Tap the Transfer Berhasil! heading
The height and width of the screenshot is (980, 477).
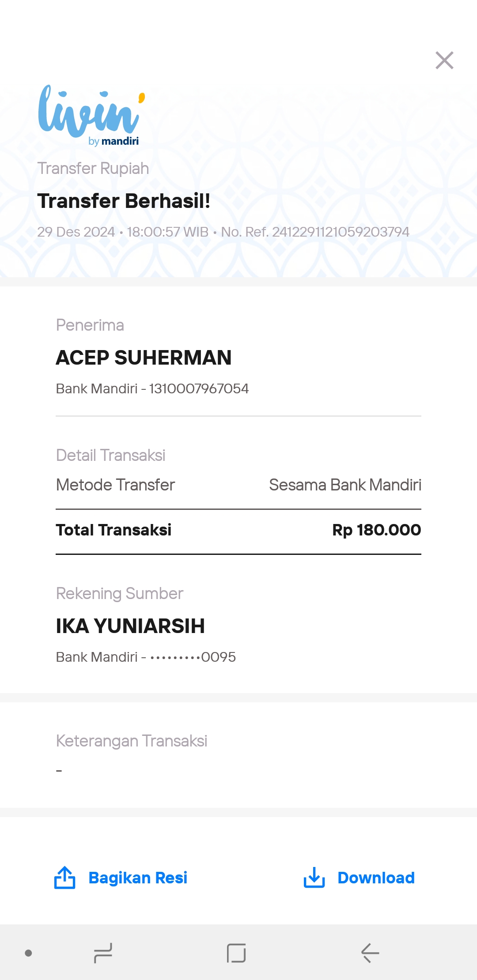pos(124,201)
